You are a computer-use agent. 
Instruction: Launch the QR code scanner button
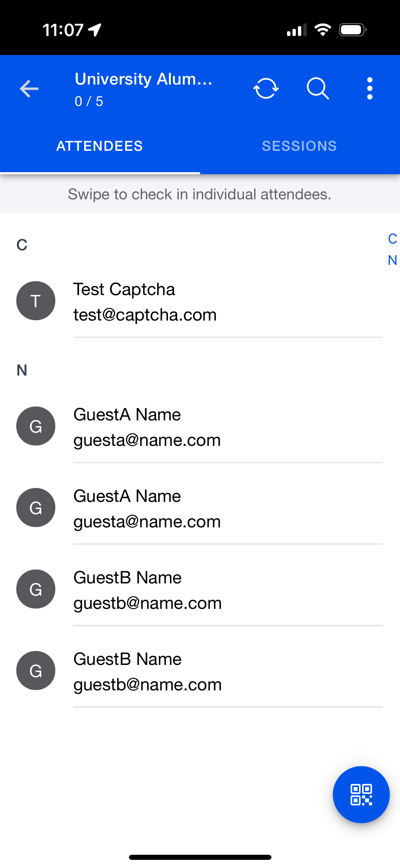[x=361, y=794]
